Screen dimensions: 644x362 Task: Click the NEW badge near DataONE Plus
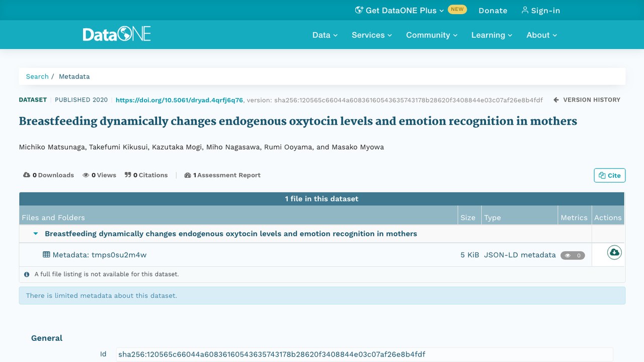pos(457,9)
